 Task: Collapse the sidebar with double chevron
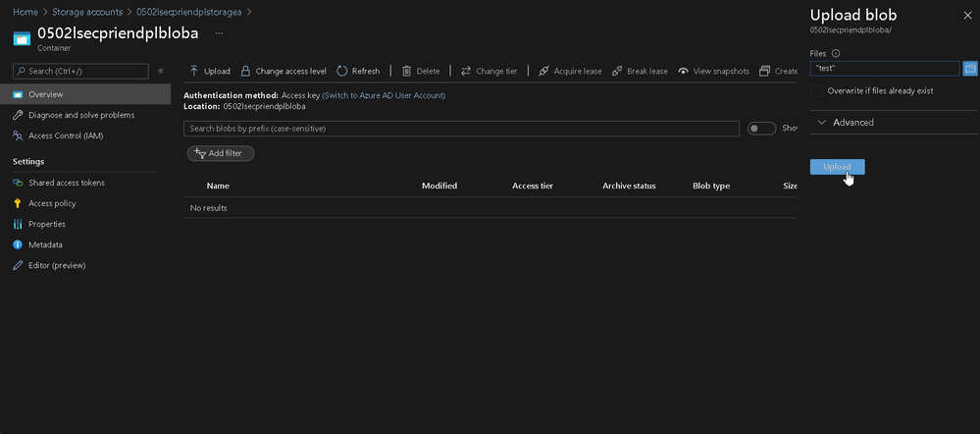tap(161, 72)
